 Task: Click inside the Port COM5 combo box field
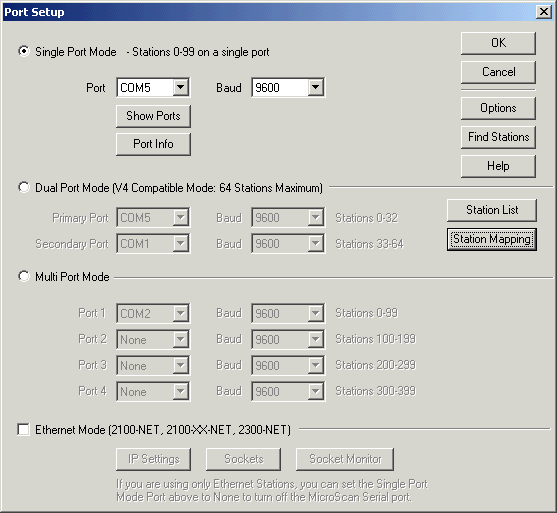(x=145, y=87)
